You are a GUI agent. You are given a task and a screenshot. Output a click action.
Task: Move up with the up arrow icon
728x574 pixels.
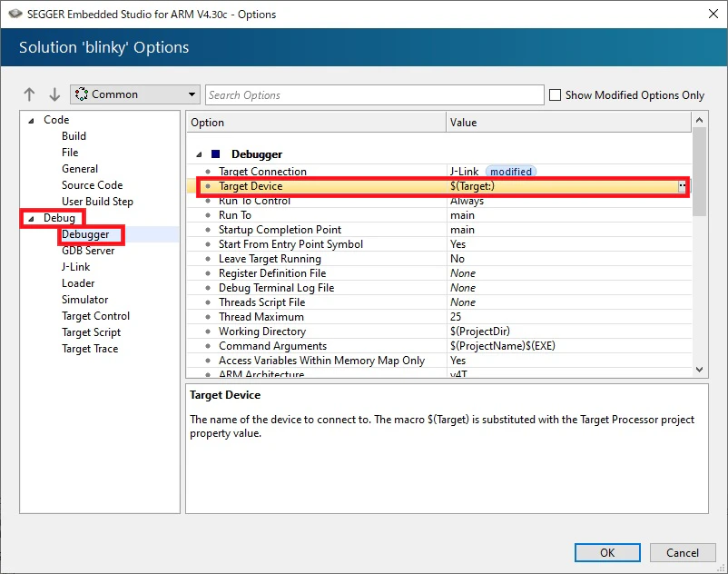point(29,94)
